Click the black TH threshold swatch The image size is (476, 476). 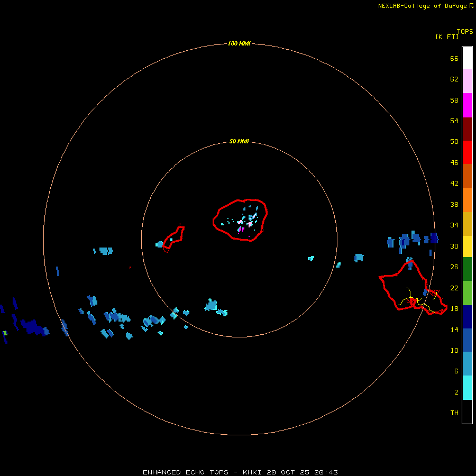pos(467,411)
